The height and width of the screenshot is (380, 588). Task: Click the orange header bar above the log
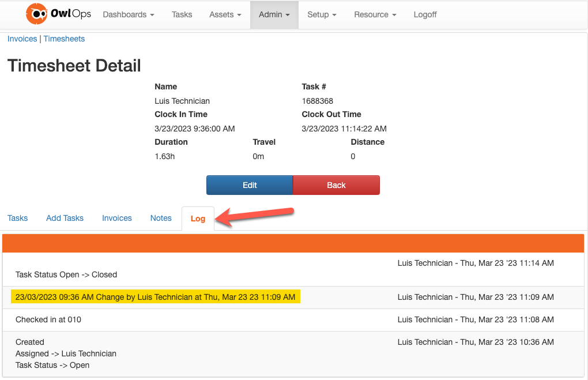pos(293,243)
